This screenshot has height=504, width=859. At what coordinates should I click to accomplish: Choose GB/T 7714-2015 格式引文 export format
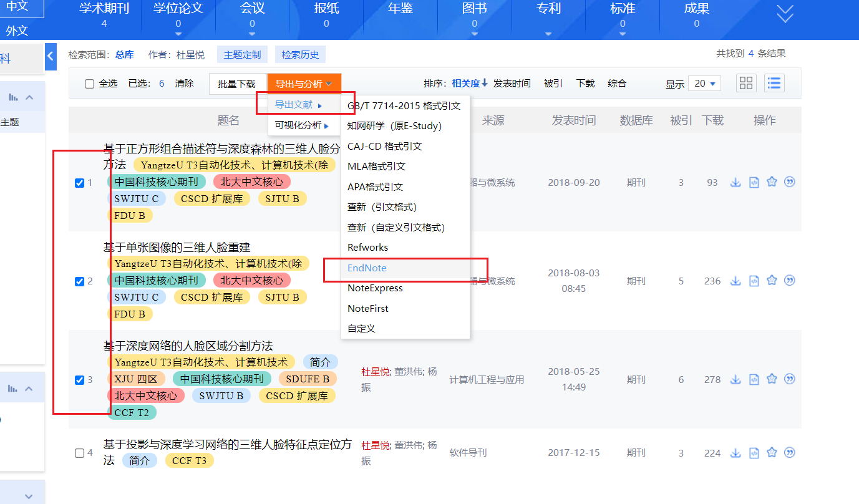point(405,105)
